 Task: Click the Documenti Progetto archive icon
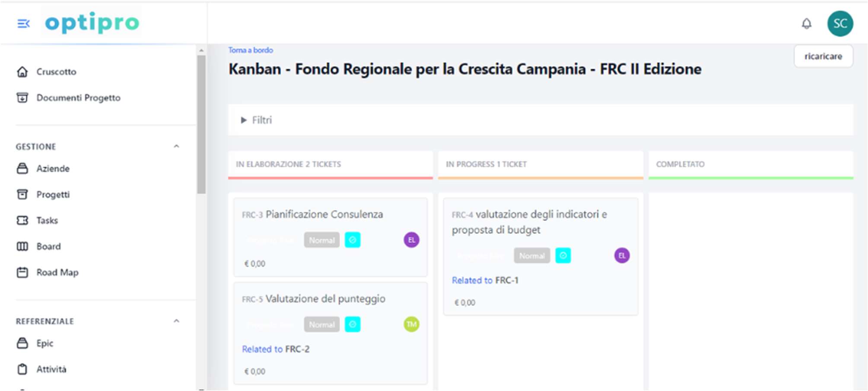22,98
